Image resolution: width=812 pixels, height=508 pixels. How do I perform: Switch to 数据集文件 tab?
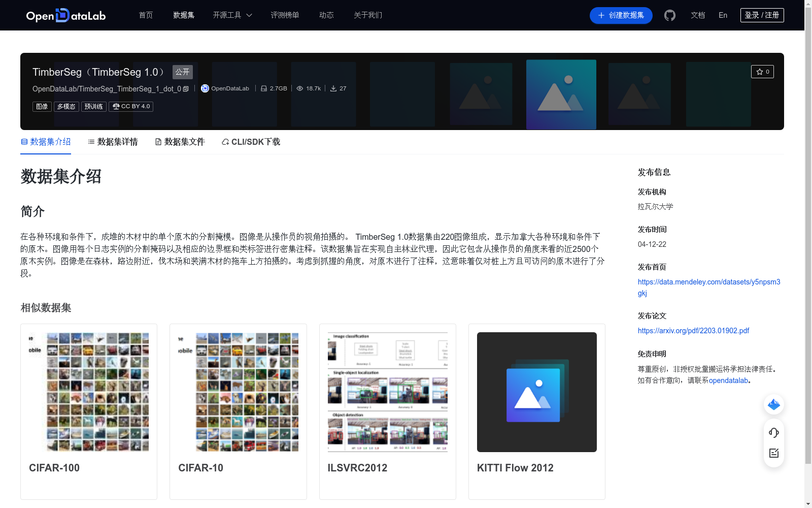tap(180, 142)
